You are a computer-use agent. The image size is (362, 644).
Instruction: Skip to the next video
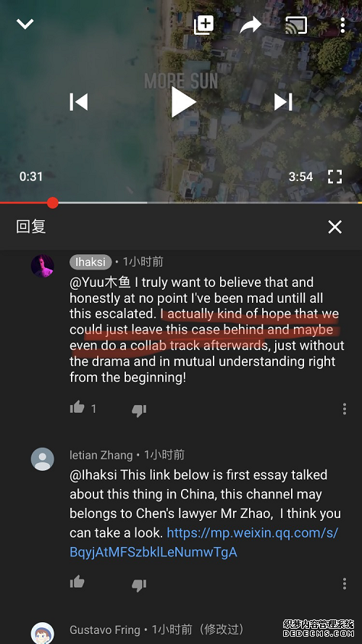(283, 101)
